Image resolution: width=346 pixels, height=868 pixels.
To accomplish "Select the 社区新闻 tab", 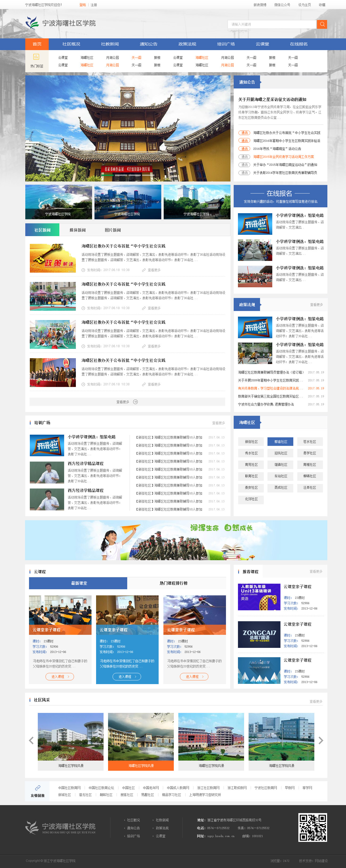I will 42,230.
